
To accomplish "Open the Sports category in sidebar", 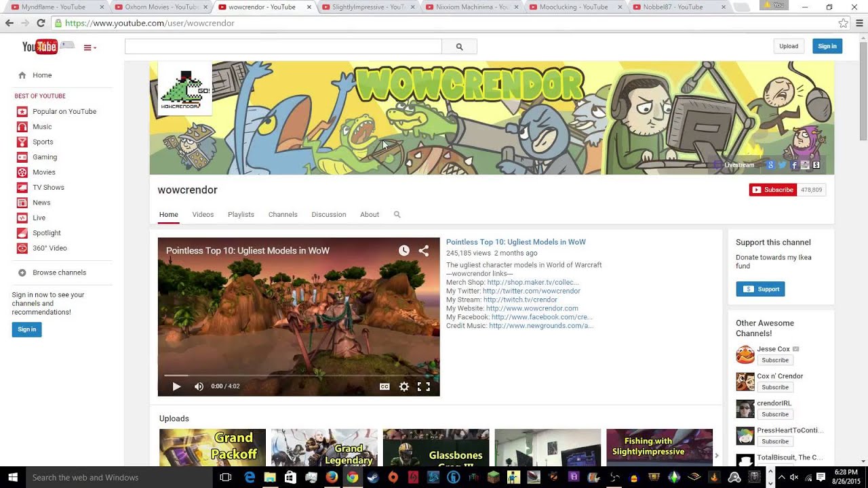I will click(x=43, y=142).
